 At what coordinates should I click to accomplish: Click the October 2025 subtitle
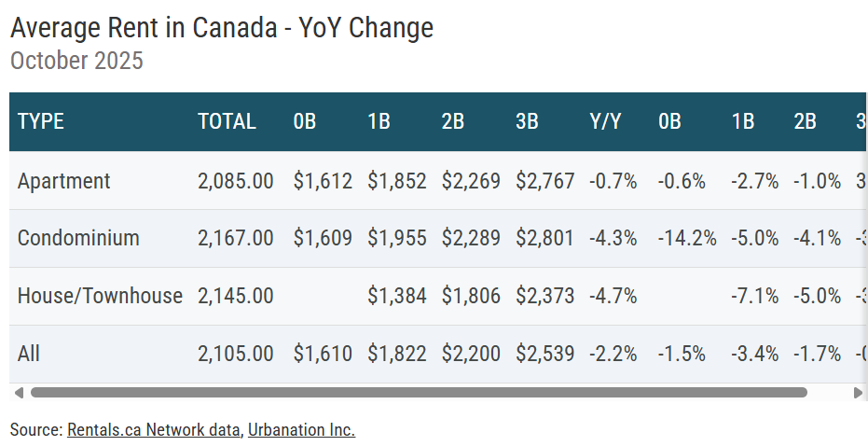pyautogui.click(x=76, y=62)
